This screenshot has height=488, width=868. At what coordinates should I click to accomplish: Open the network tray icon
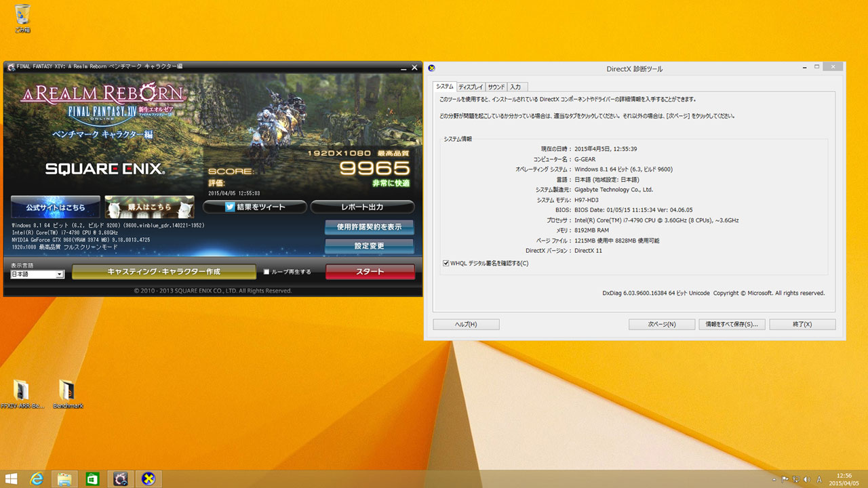795,479
